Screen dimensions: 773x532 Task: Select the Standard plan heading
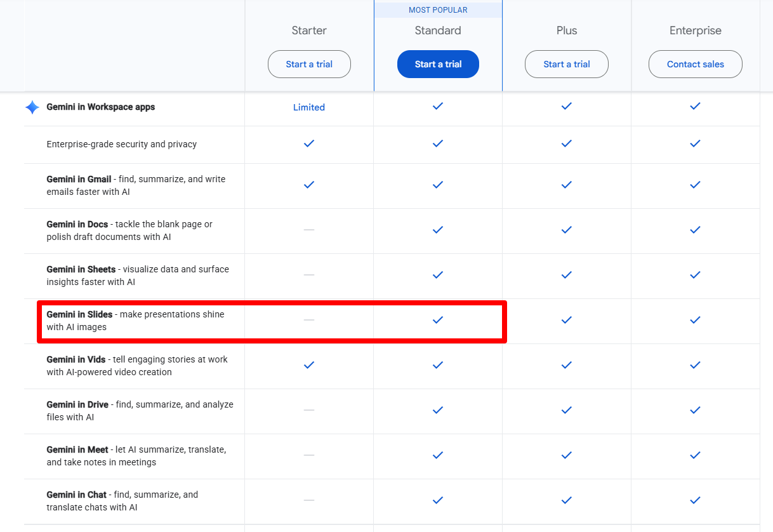click(438, 30)
